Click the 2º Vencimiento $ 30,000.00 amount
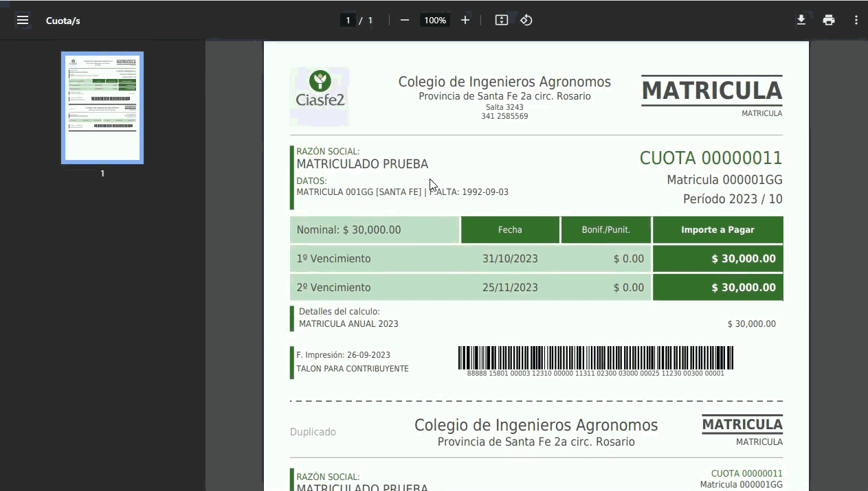 pyautogui.click(x=744, y=288)
